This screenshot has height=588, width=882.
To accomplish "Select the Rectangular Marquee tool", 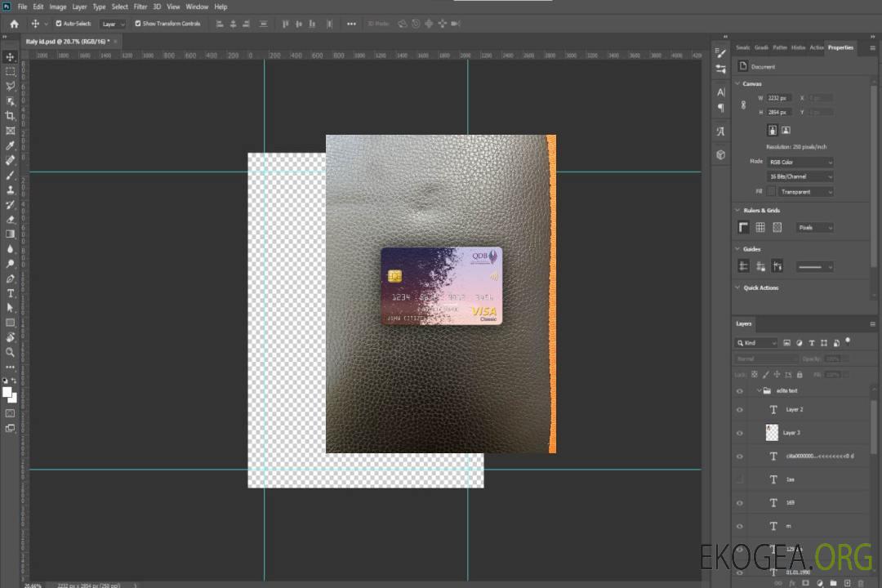I will pyautogui.click(x=11, y=71).
